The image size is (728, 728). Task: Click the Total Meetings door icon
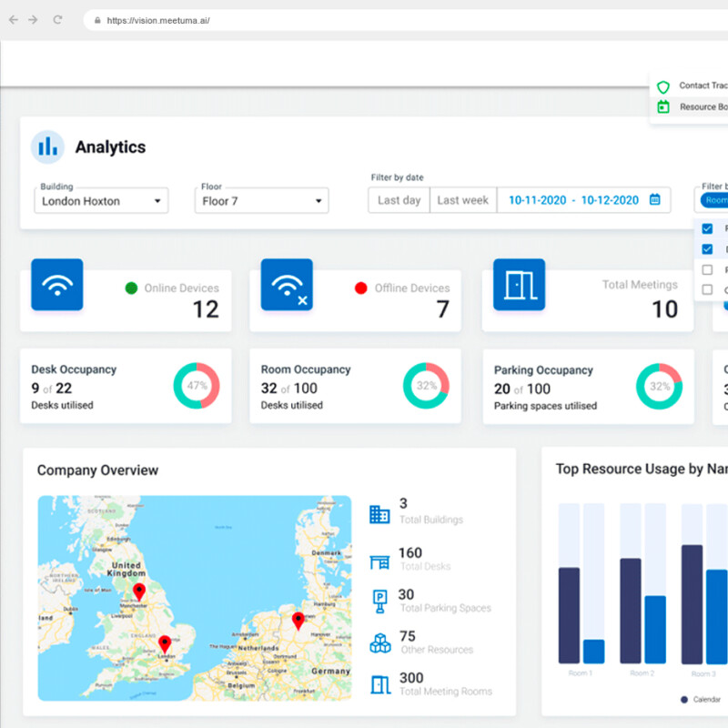pyautogui.click(x=519, y=285)
